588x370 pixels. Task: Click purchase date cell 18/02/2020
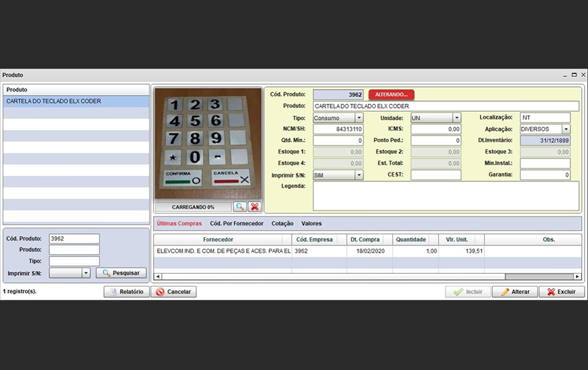pos(370,251)
